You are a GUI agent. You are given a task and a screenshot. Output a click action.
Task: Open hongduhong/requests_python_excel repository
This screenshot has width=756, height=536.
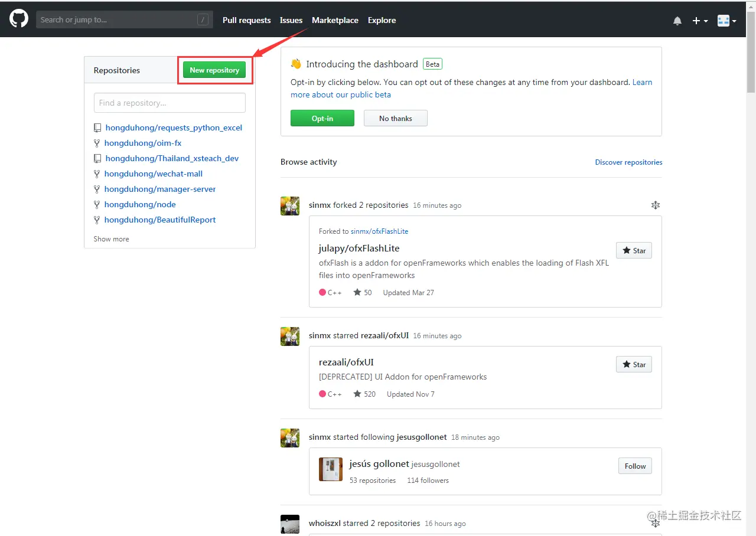pos(174,128)
